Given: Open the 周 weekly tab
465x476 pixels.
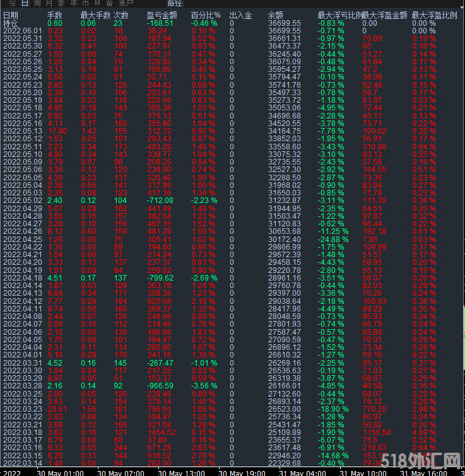Looking at the screenshot, I should pyautogui.click(x=38, y=4).
